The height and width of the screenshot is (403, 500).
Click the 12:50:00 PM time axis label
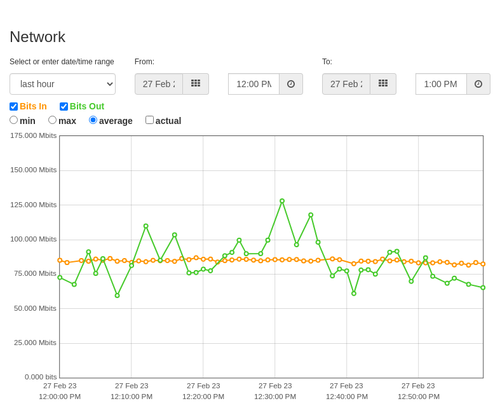click(418, 397)
